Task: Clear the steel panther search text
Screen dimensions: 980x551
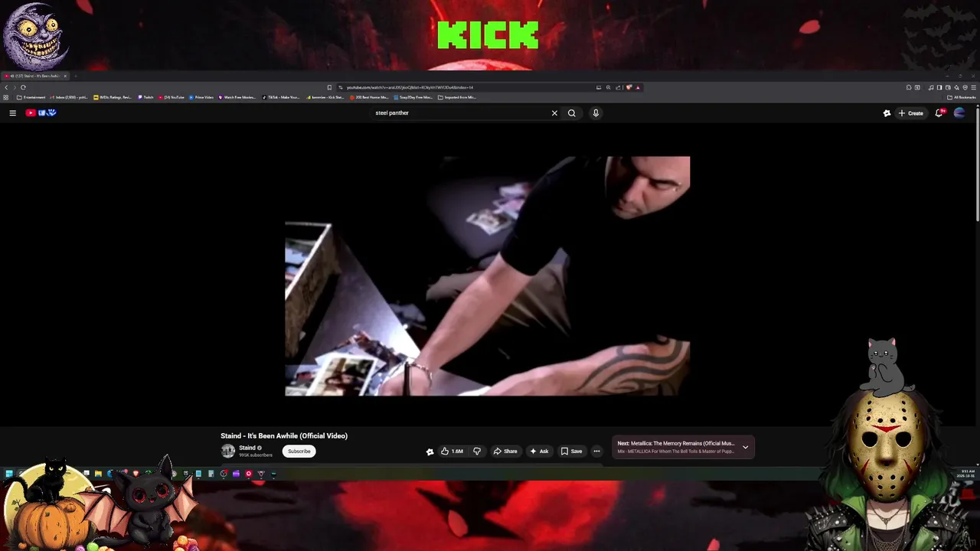Action: [554, 112]
